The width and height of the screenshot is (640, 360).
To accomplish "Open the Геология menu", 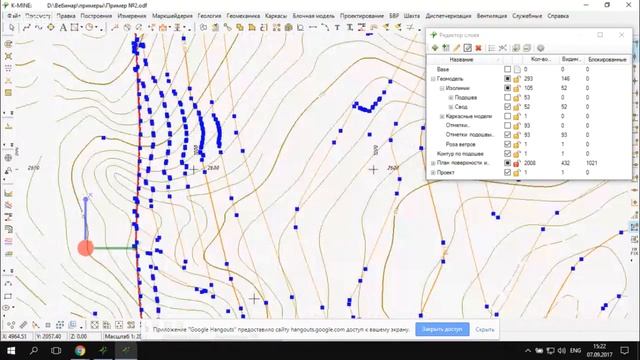I will (x=209, y=16).
